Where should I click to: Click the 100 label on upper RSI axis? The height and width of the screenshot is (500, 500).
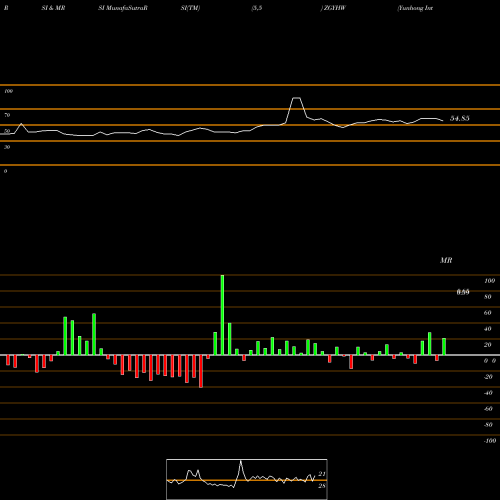point(8,91)
